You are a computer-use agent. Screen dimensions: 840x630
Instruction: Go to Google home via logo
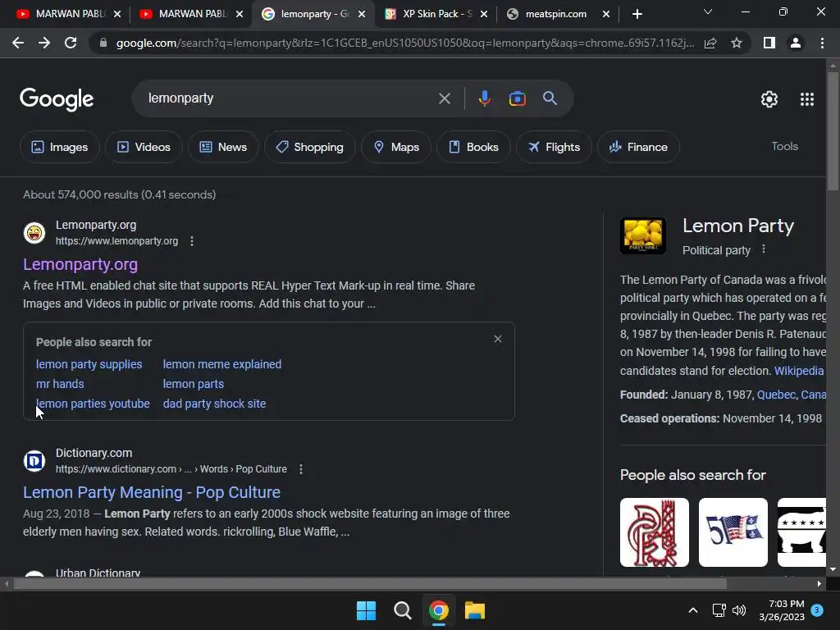tap(57, 99)
